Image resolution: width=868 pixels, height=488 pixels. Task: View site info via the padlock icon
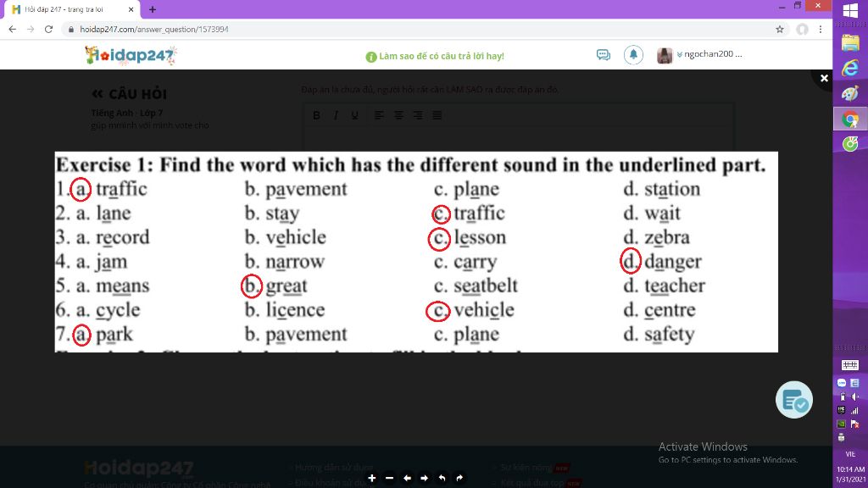pos(71,30)
